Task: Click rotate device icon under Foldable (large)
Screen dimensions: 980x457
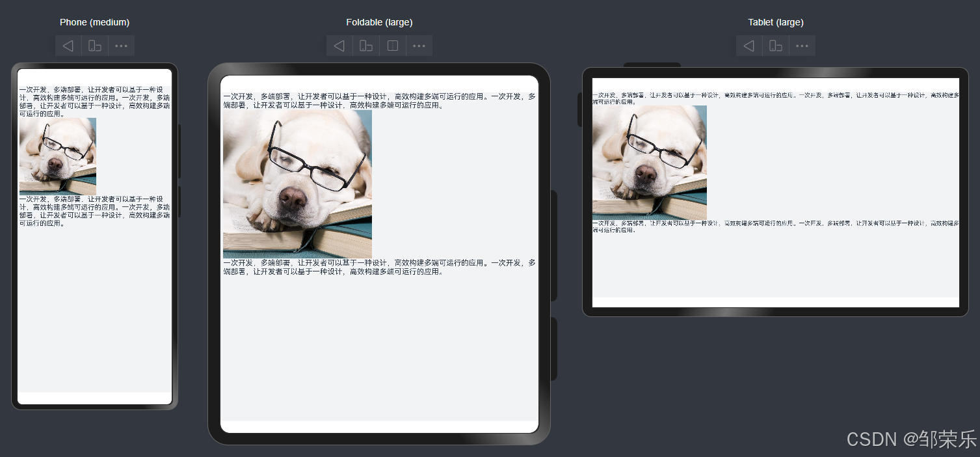Action: pos(366,46)
